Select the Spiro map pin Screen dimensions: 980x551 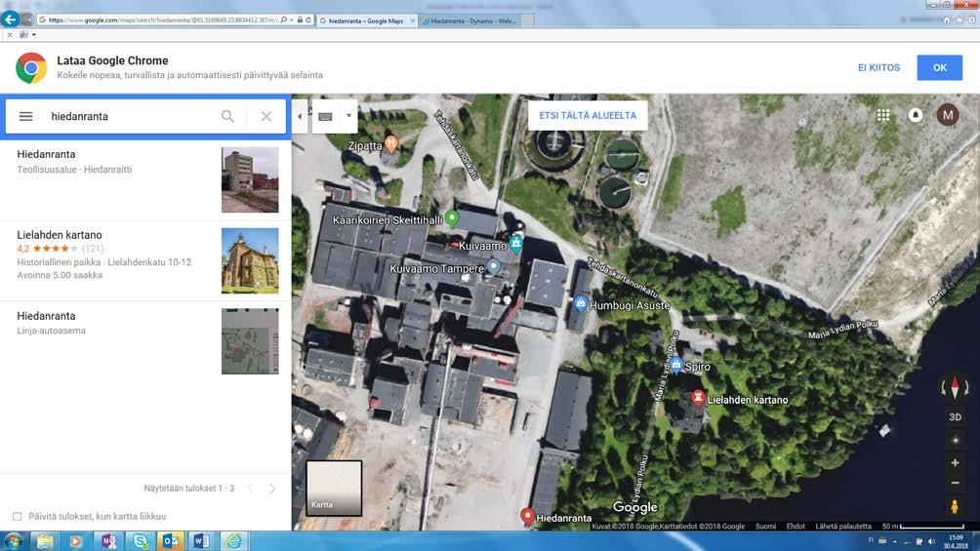click(x=676, y=365)
